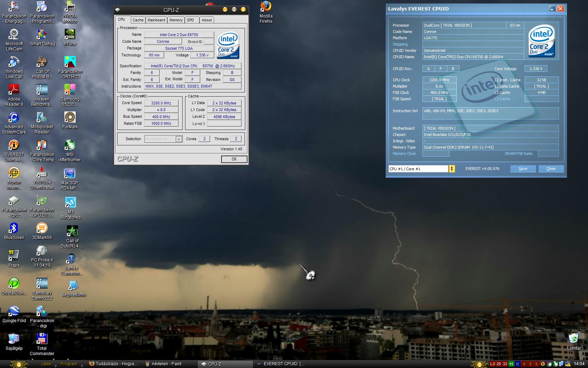Image resolution: width=588 pixels, height=368 pixels.
Task: Click the Windows Live Call icon
Action: pyautogui.click(x=14, y=68)
